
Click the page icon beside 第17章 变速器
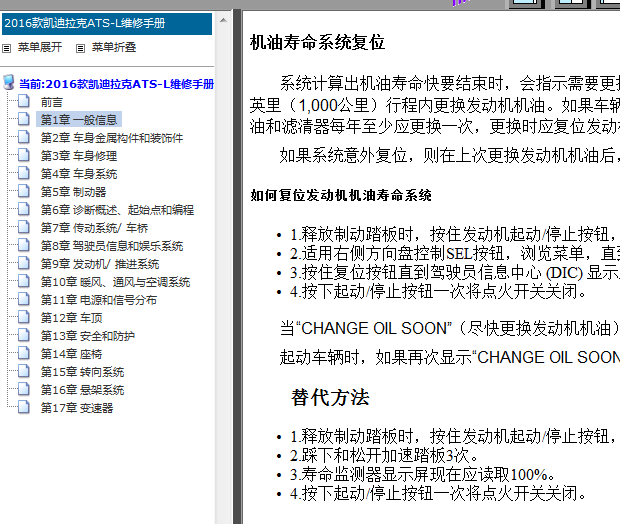24,407
